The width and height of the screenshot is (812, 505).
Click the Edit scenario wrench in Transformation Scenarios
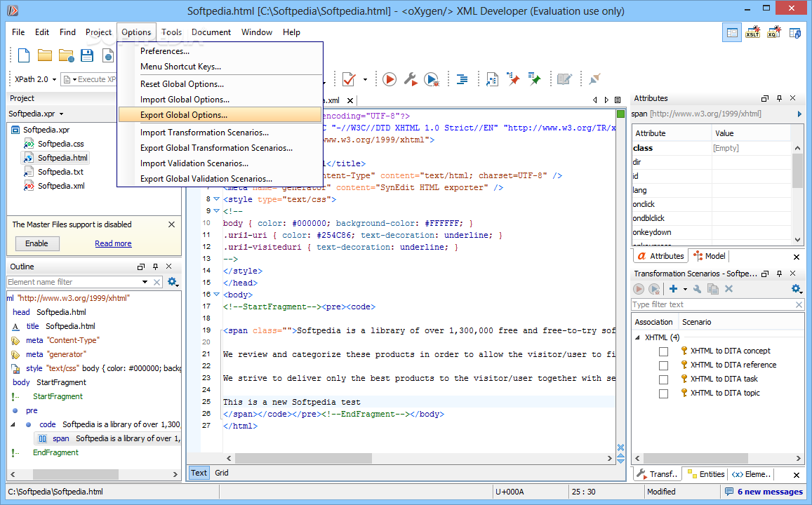pos(697,289)
